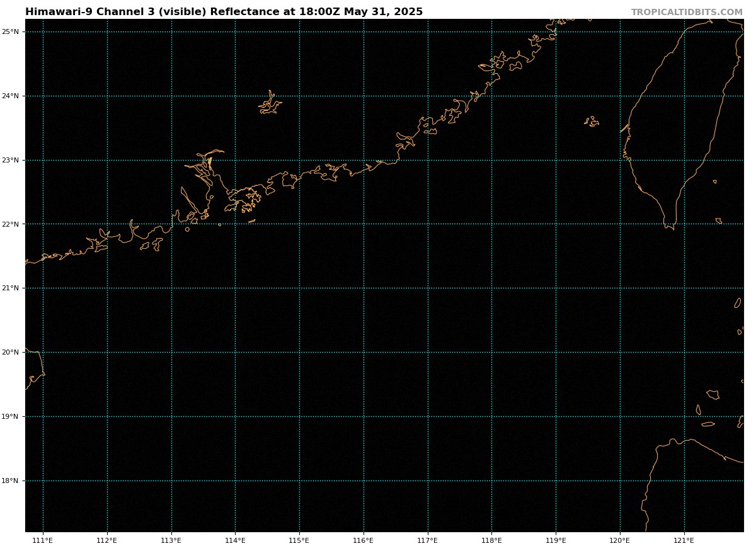This screenshot has height=546, width=756.
Task: Click the 114°E longitude label
Action: pyautogui.click(x=235, y=540)
